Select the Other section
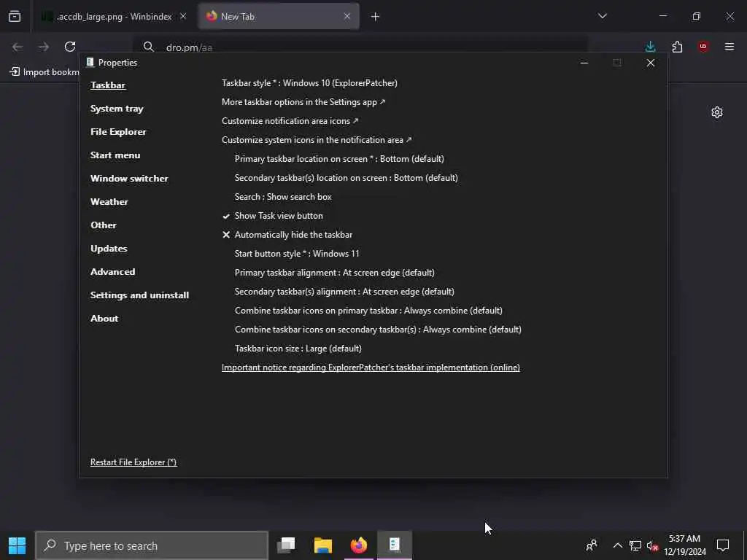The image size is (747, 560). [x=104, y=225]
